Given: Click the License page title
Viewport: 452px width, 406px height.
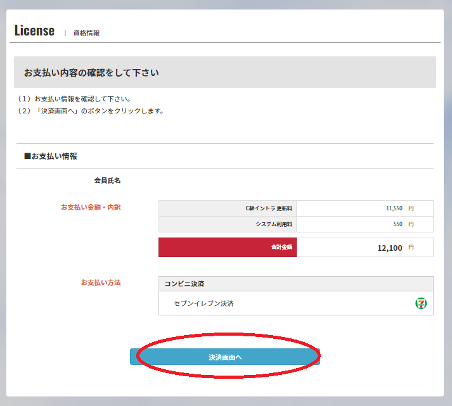Looking at the screenshot, I should [x=34, y=30].
